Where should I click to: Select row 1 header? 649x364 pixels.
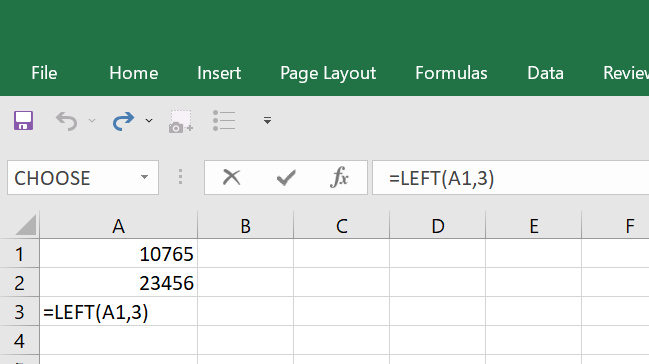pos(19,253)
